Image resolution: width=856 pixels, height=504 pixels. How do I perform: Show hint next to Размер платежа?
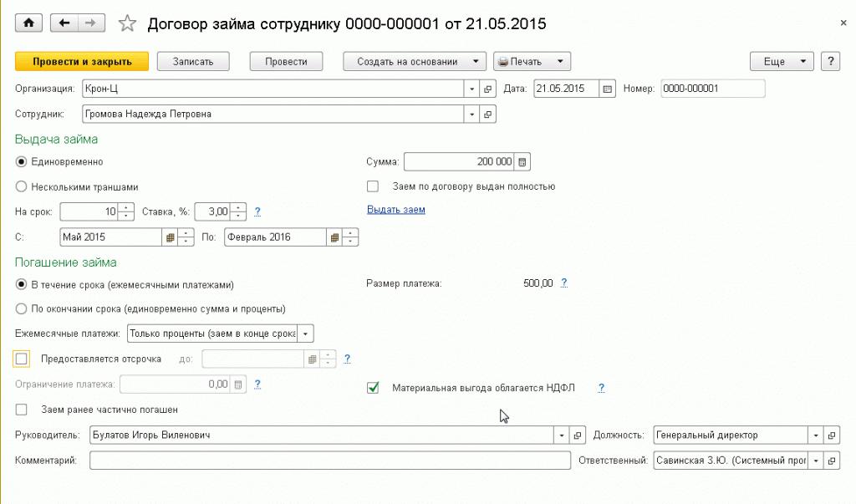point(564,283)
